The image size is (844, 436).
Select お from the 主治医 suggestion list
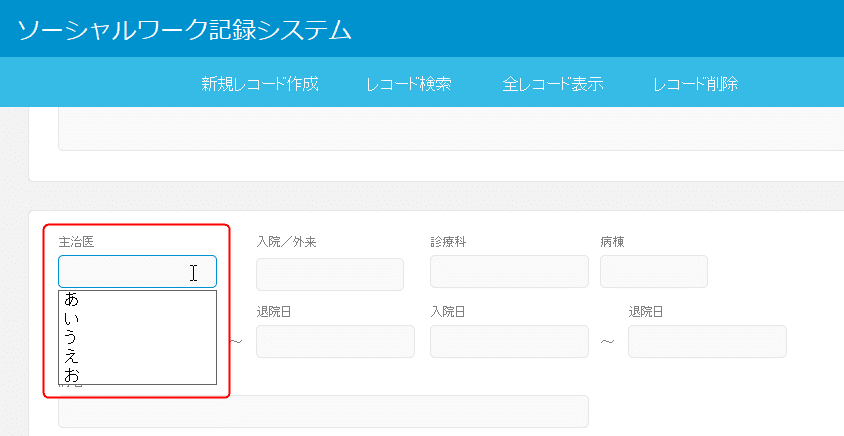[x=137, y=375]
